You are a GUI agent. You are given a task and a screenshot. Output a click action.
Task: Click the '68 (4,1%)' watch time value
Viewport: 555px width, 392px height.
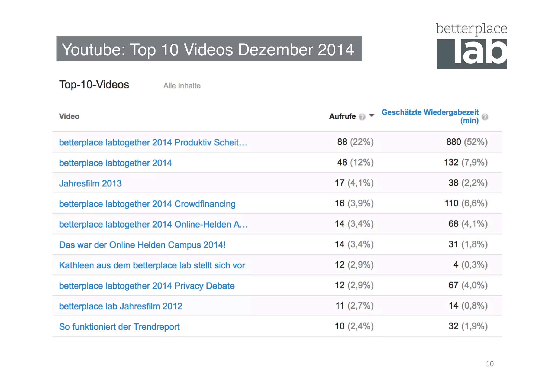coord(468,224)
